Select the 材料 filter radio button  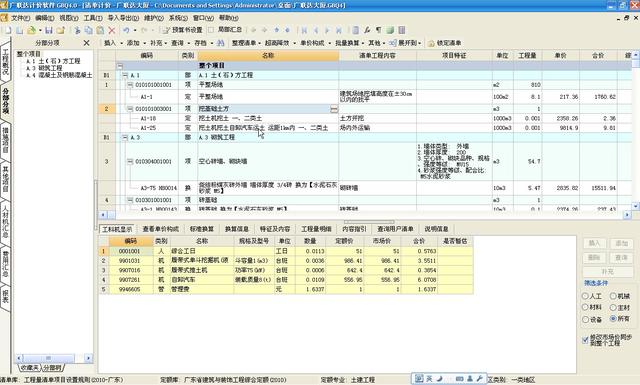click(585, 307)
